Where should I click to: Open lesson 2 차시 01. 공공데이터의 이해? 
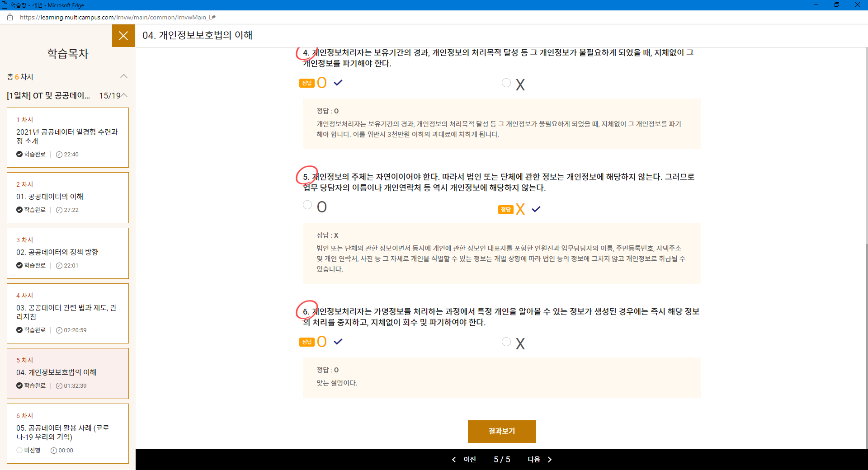click(x=68, y=197)
